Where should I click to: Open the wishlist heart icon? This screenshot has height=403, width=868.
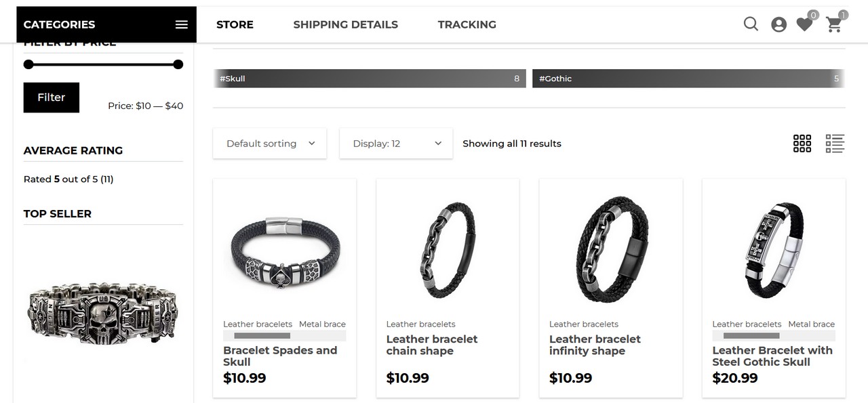click(x=804, y=25)
